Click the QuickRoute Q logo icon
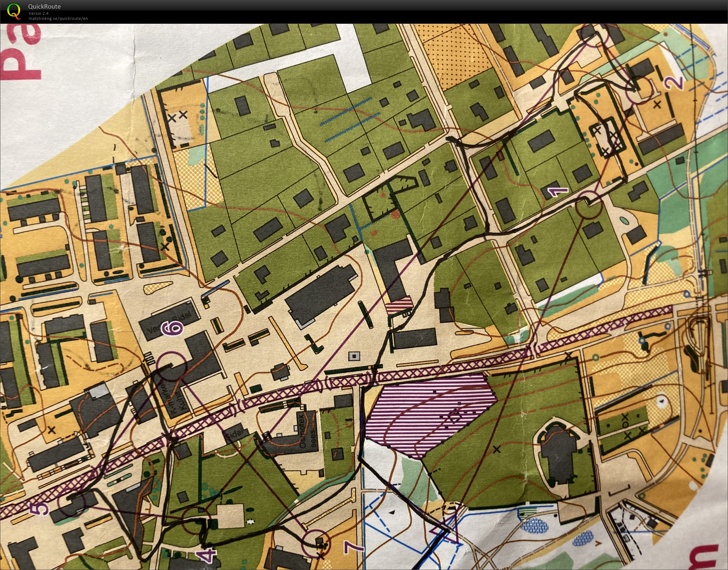 (14, 11)
